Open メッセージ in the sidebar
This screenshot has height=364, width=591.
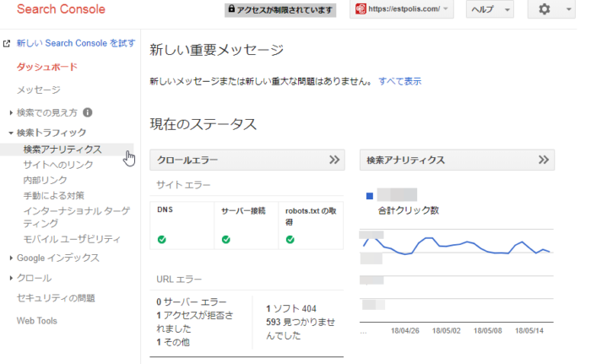tap(39, 90)
